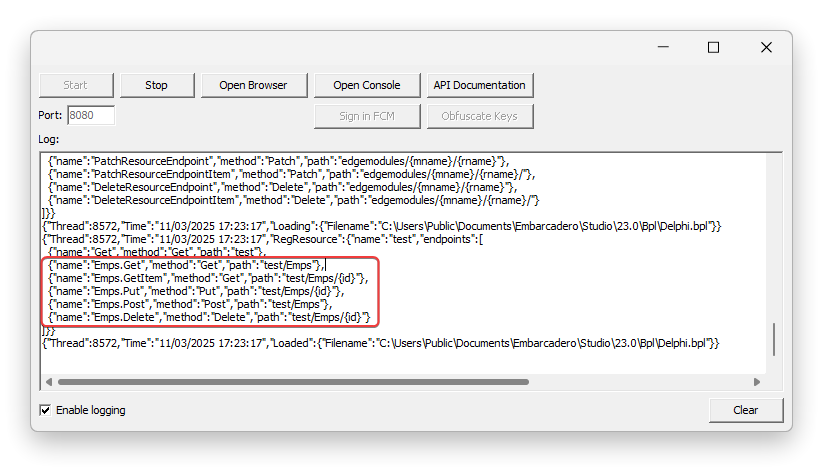Click the disabled Start button

tap(76, 85)
